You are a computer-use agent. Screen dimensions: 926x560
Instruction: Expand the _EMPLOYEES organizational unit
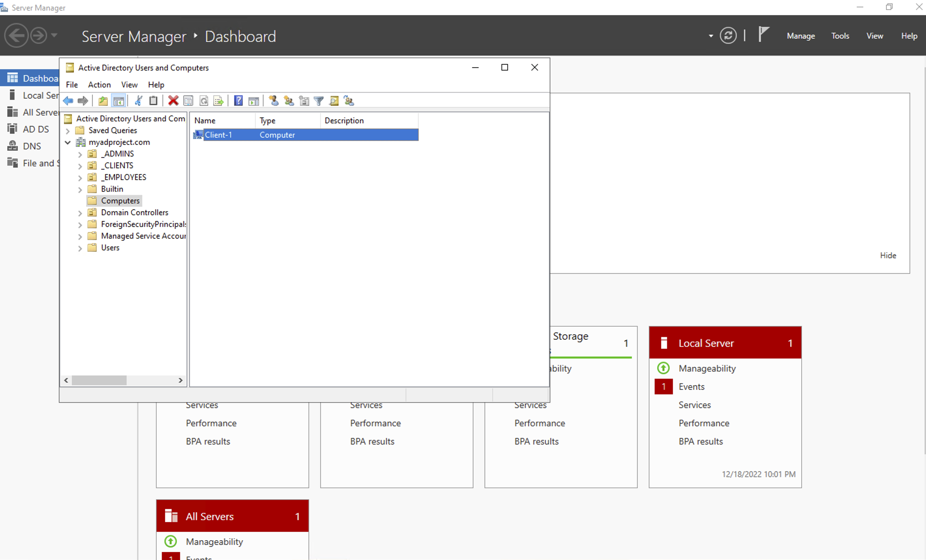tap(80, 178)
